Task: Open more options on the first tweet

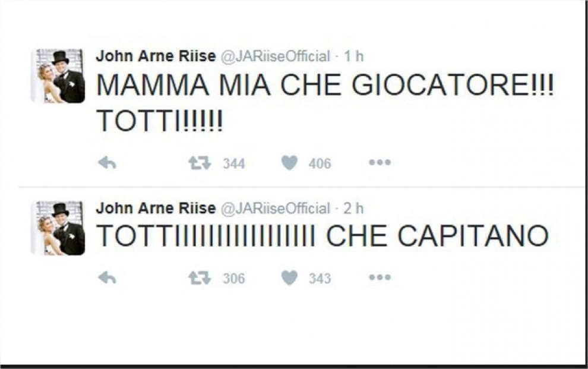Action: 380,163
